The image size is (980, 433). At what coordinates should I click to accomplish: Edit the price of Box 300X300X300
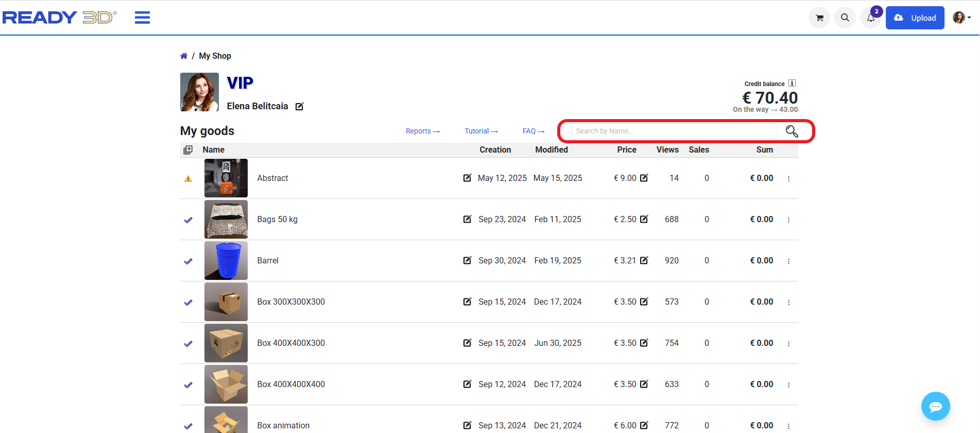[x=644, y=302]
